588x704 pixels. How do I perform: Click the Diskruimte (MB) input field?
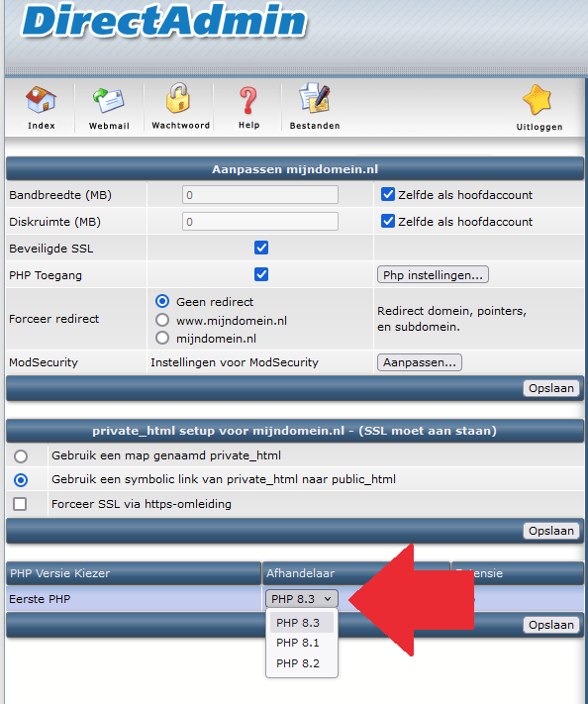tap(260, 222)
